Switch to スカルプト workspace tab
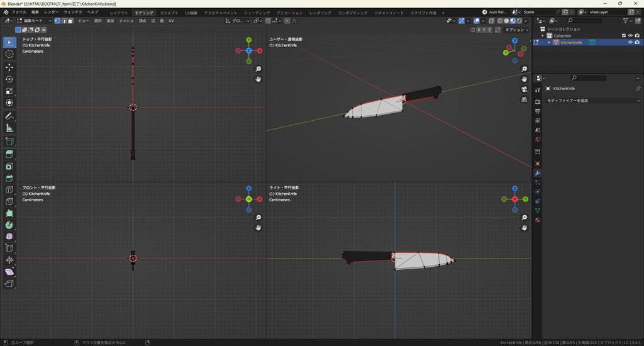Image resolution: width=644 pixels, height=346 pixels. click(169, 13)
